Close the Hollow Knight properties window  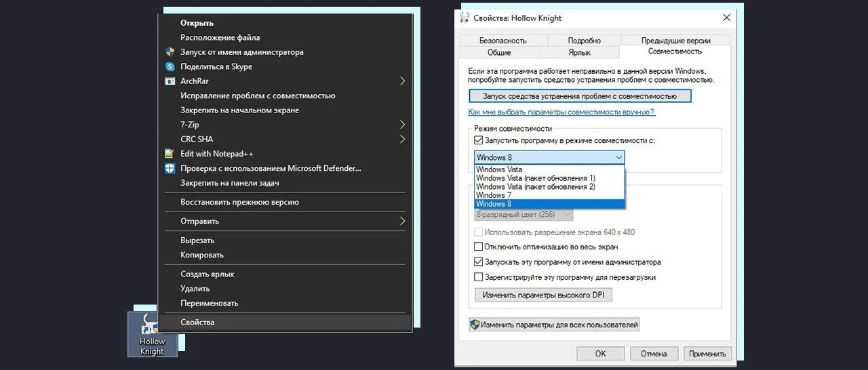(x=726, y=18)
